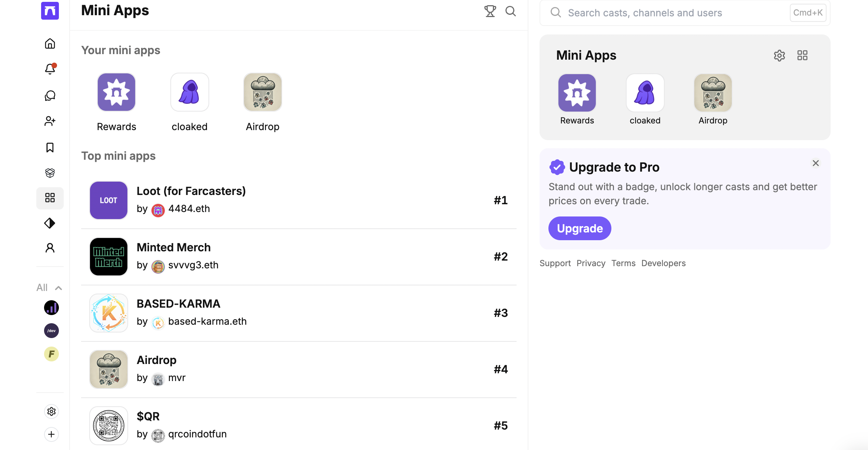Collapse the All channels list
This screenshot has height=450, width=868.
pyautogui.click(x=58, y=288)
